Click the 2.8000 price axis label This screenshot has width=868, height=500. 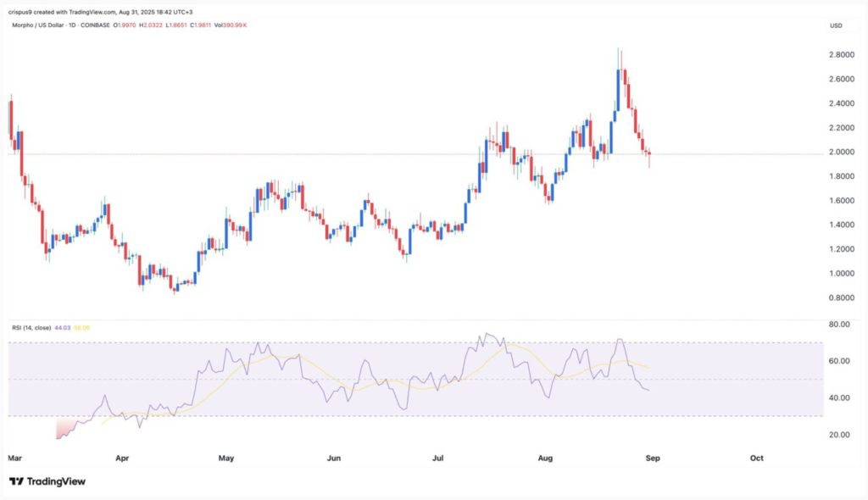coord(841,55)
